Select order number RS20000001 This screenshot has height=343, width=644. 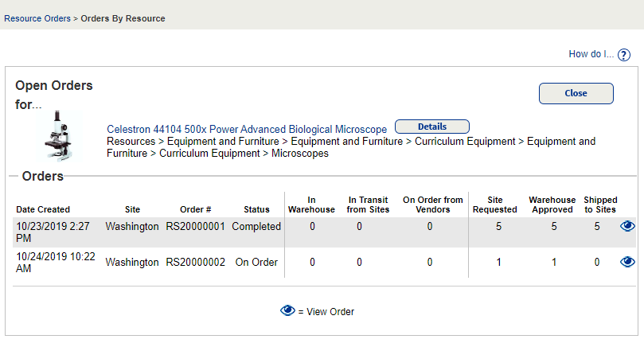coord(195,227)
